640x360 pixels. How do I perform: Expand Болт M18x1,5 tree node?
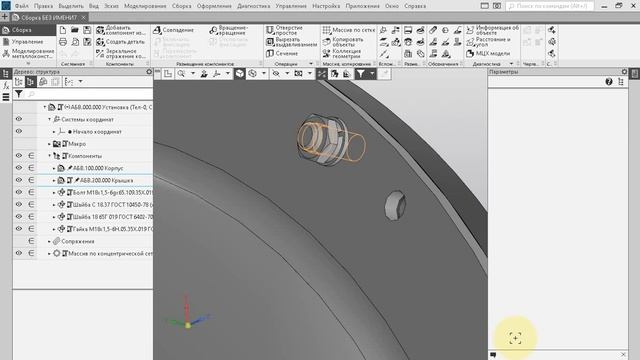click(54, 193)
